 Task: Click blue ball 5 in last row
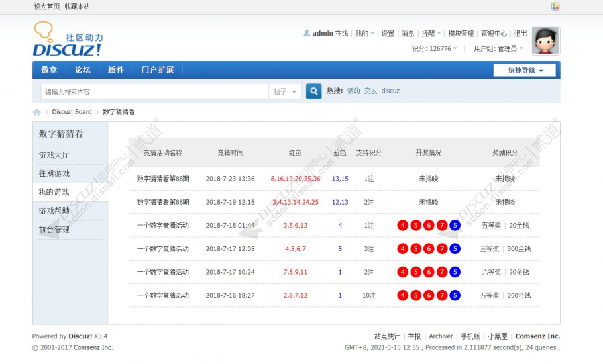(x=455, y=295)
